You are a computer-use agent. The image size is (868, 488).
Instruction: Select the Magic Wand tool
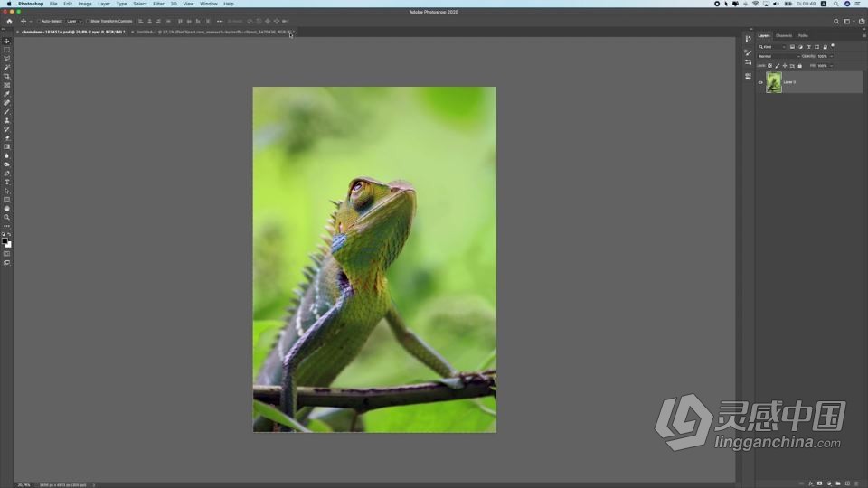point(6,68)
